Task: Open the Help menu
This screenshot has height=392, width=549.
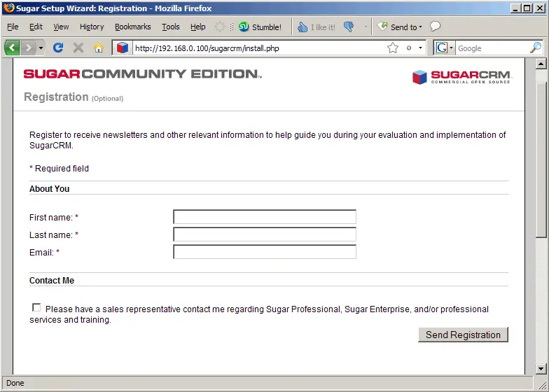Action: click(197, 27)
